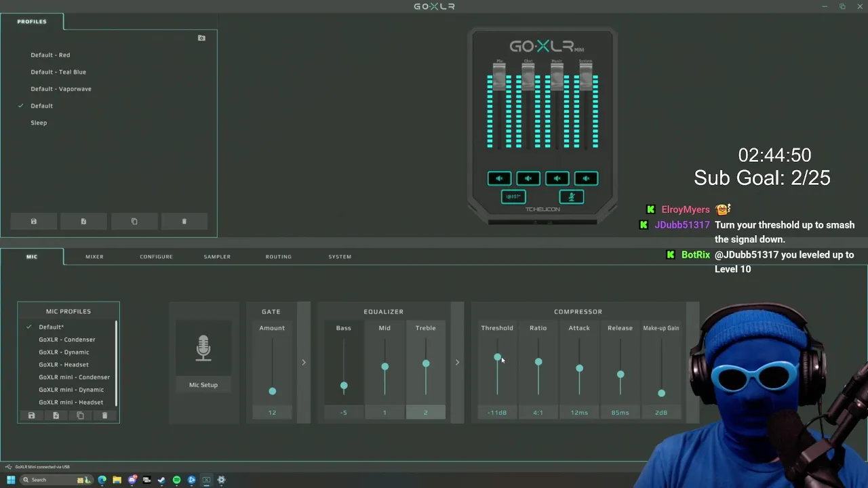Screen dimensions: 868x488
Task: Open the Routing tab
Action: click(279, 257)
